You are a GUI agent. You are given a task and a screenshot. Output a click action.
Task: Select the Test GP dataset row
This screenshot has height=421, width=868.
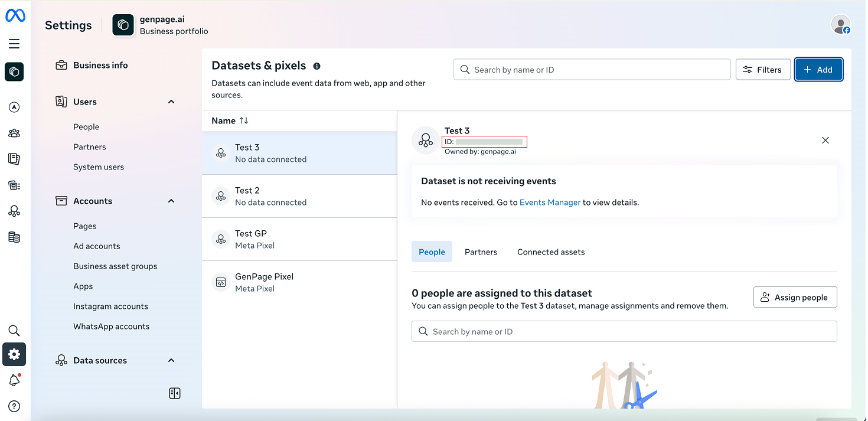click(x=299, y=239)
